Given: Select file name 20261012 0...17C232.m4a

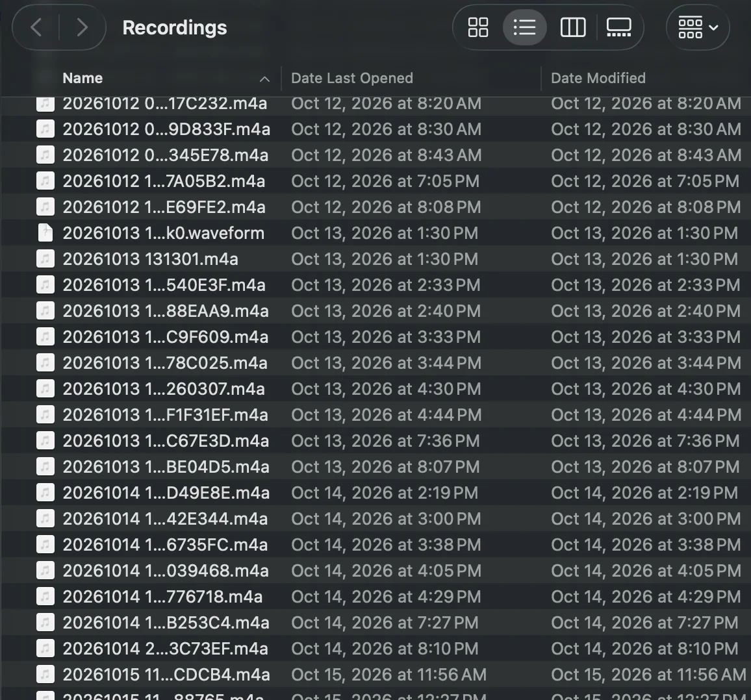Looking at the screenshot, I should click(165, 103).
